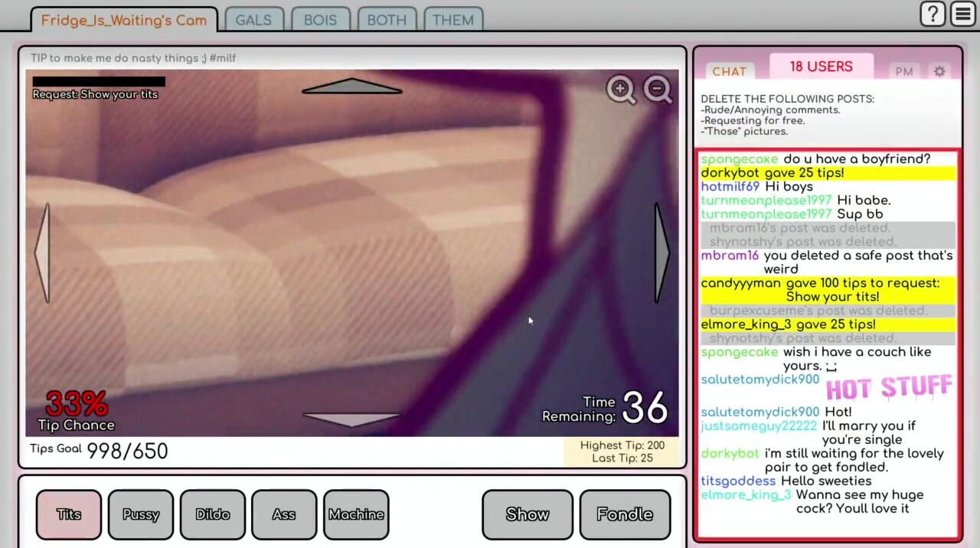
Task: Open the 18 USERS tab
Action: 821,67
